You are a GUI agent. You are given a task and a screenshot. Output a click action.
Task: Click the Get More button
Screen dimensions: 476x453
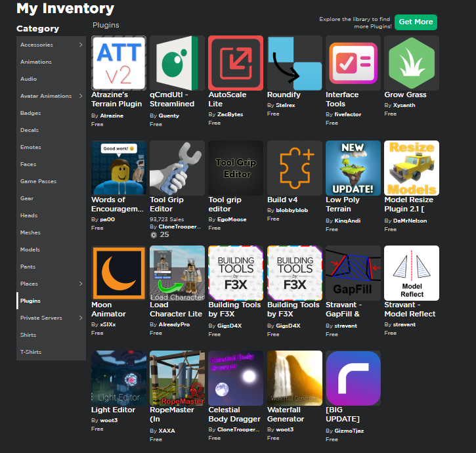click(416, 22)
